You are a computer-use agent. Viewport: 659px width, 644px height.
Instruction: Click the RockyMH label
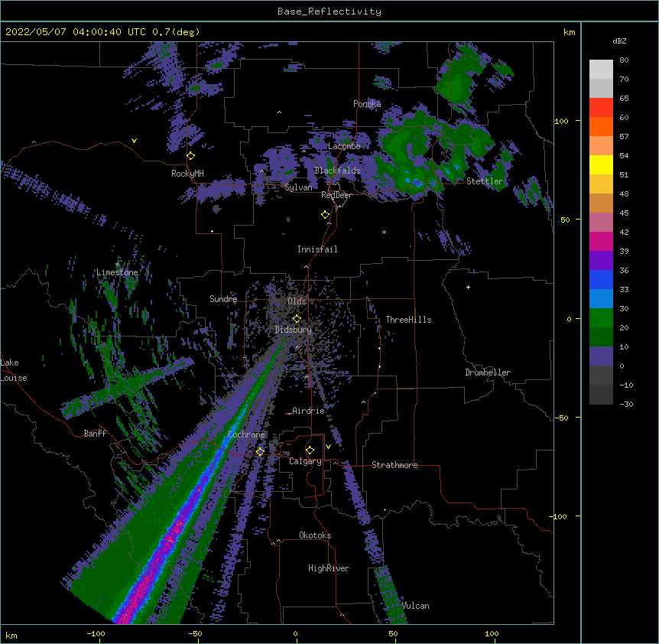click(187, 174)
